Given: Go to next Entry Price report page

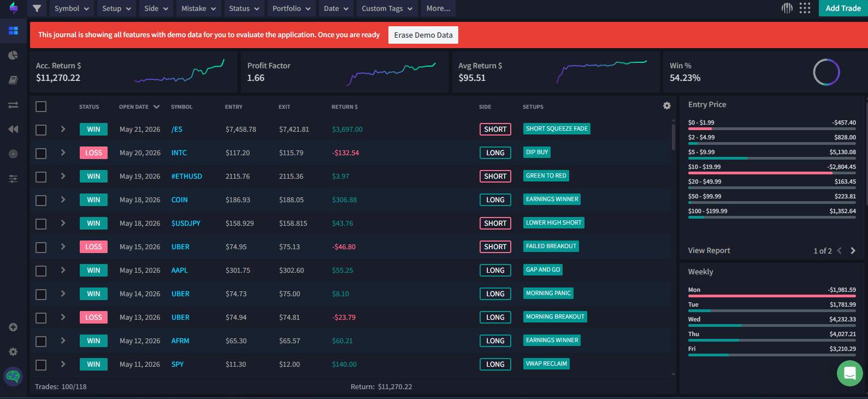Looking at the screenshot, I should (853, 250).
